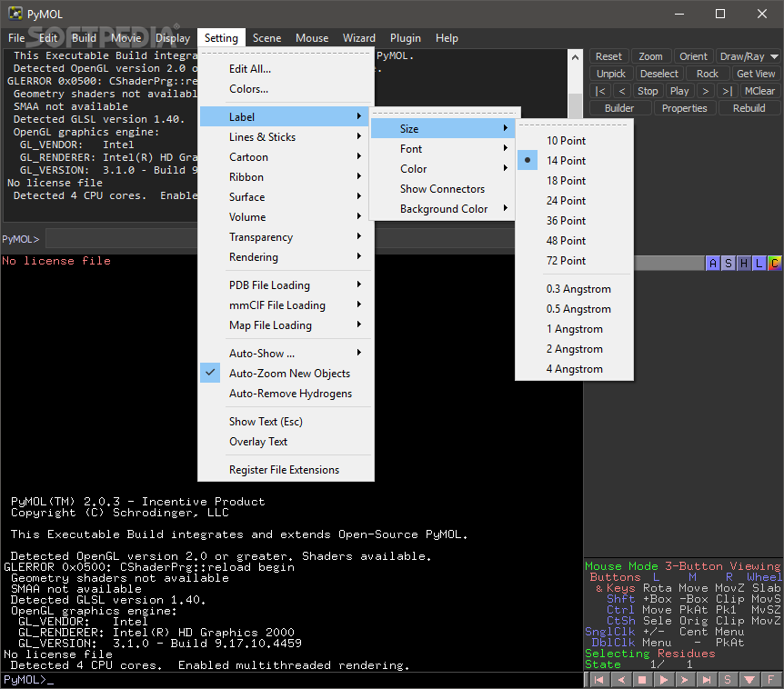784x689 pixels.
Task: Expand the Cartoon submenu
Action: pyautogui.click(x=286, y=157)
